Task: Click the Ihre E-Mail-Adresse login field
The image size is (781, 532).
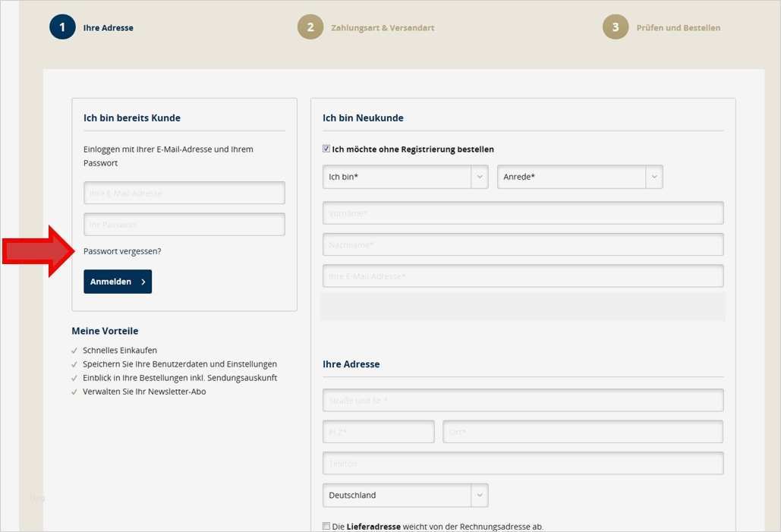Action: pyautogui.click(x=184, y=192)
